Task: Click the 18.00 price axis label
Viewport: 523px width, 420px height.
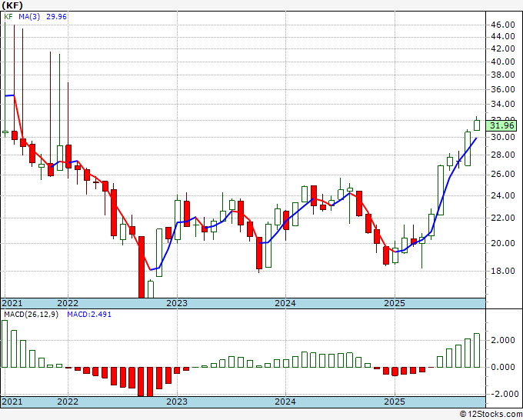Action: [x=502, y=271]
